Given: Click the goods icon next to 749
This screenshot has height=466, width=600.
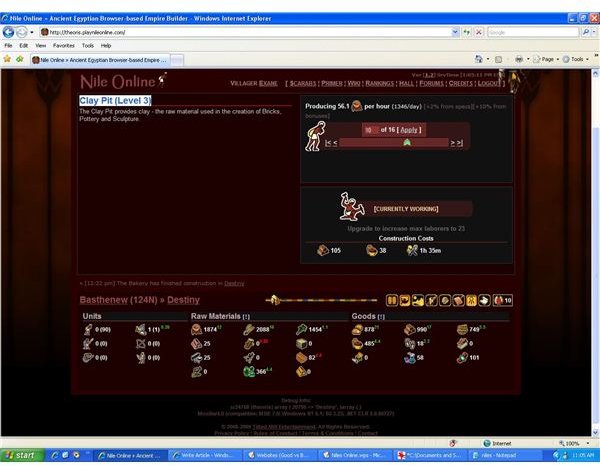Looking at the screenshot, I should coord(462,329).
